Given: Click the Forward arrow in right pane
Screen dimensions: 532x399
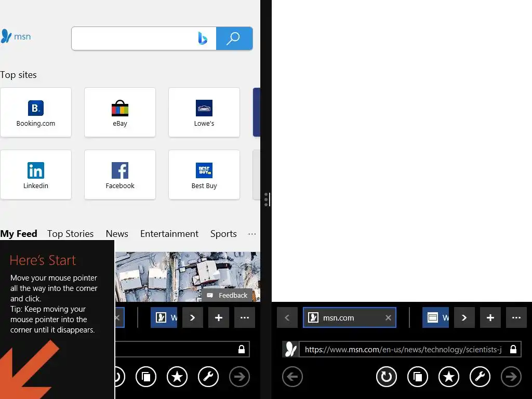Looking at the screenshot, I should [x=511, y=377].
